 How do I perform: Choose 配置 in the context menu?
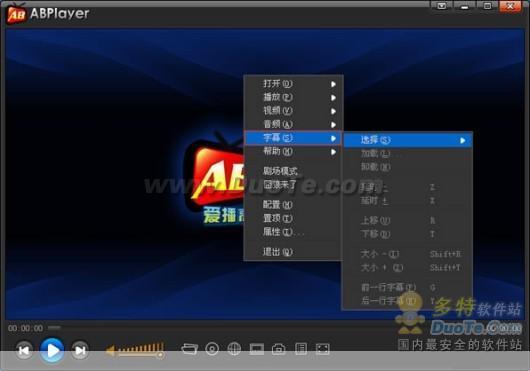[x=293, y=205]
